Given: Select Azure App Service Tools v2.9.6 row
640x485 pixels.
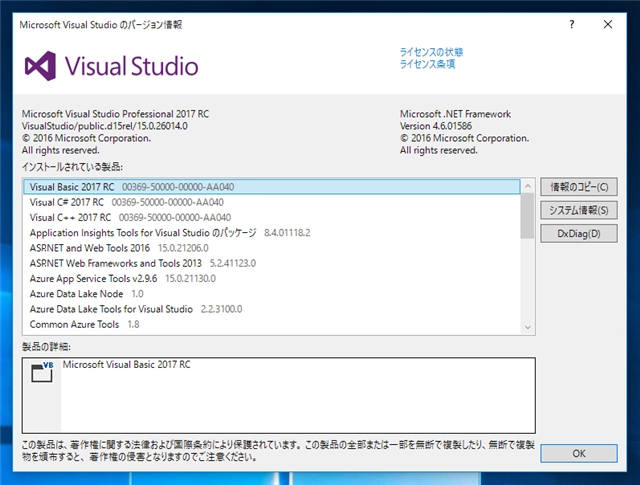Looking at the screenshot, I should [272, 278].
